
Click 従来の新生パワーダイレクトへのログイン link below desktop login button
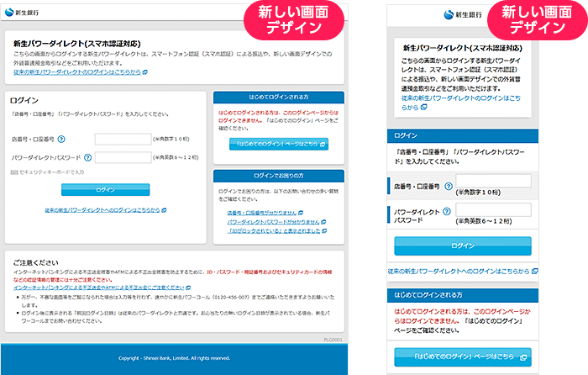pyautogui.click(x=106, y=209)
